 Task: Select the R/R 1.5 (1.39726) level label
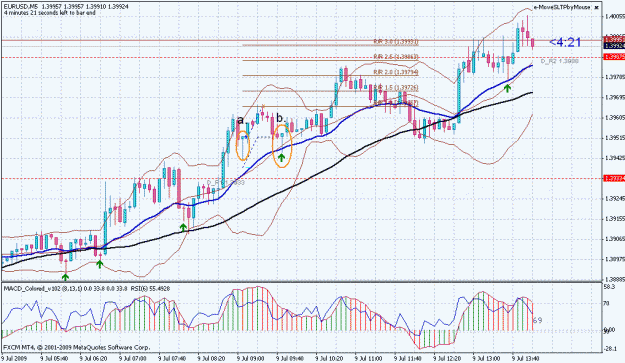tap(395, 88)
